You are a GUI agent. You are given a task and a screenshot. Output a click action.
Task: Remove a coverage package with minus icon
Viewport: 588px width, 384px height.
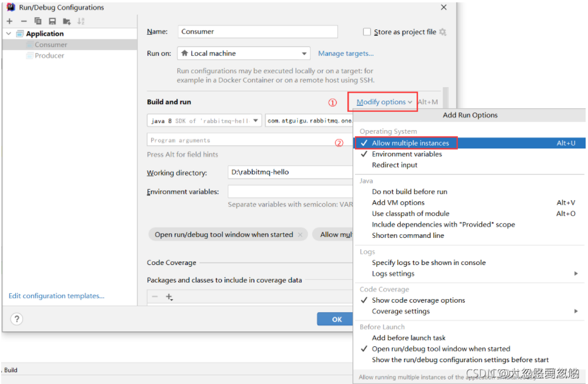[154, 297]
